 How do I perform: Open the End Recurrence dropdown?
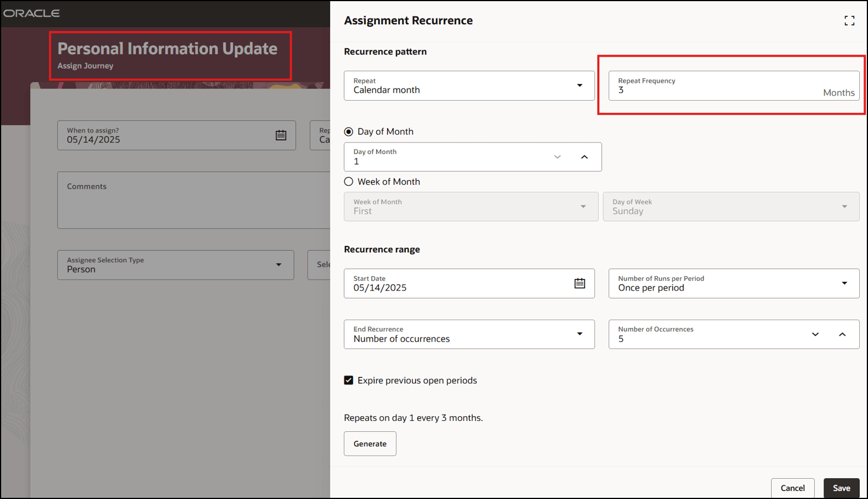[469, 335]
